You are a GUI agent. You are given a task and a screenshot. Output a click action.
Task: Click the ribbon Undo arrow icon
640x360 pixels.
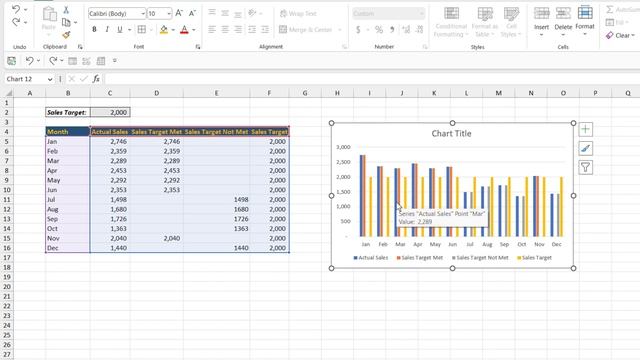pyautogui.click(x=16, y=9)
